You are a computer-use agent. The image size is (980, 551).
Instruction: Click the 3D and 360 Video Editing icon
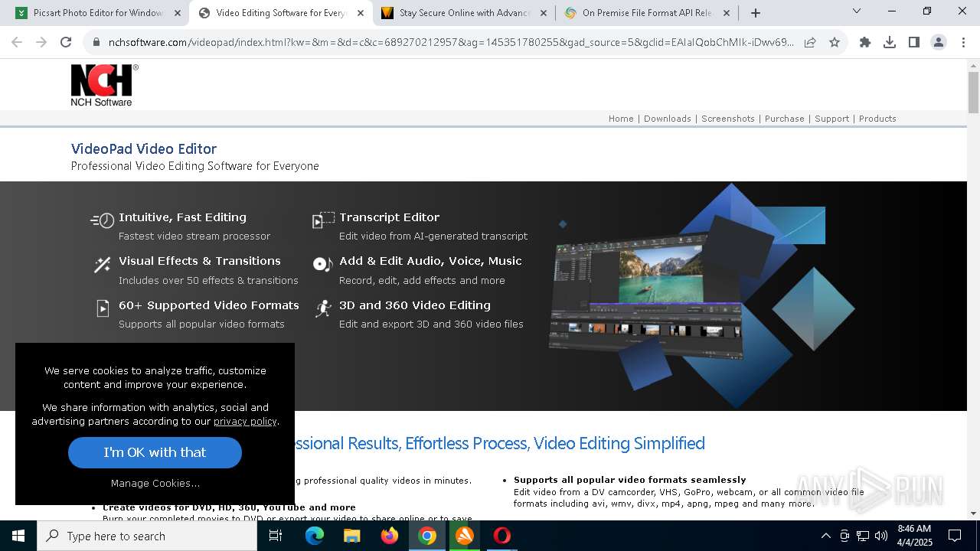click(323, 308)
